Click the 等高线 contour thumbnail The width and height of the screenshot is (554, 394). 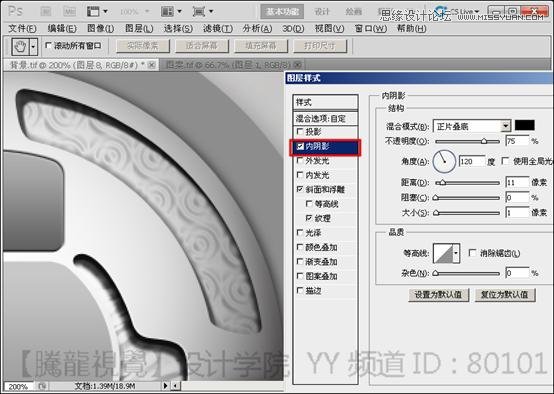click(x=443, y=253)
